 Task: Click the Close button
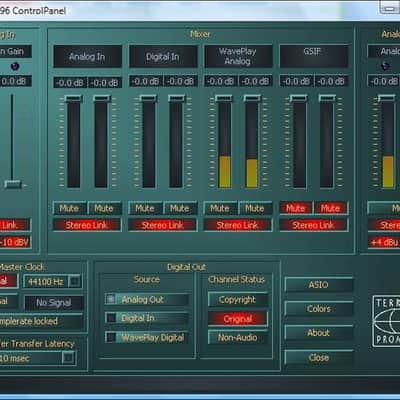[x=319, y=358]
